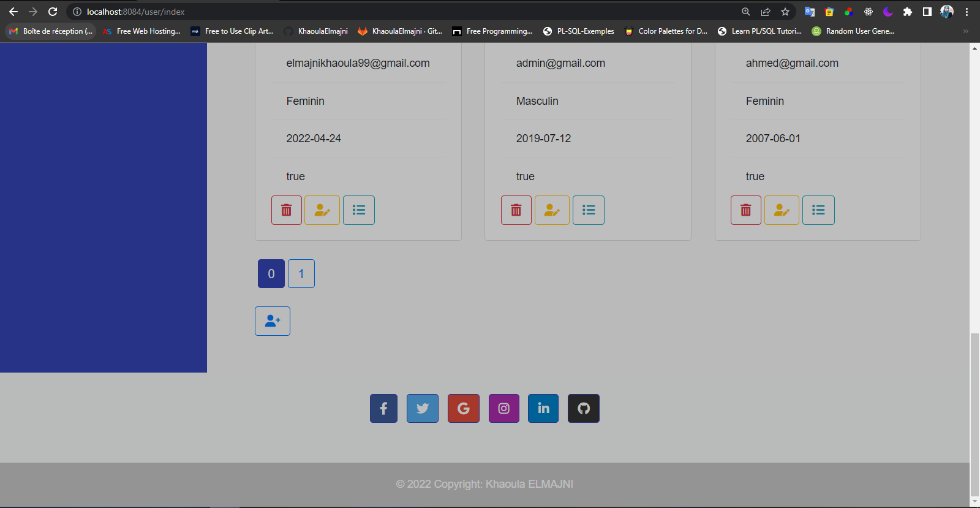
Task: Open Google Translate extension icon
Action: click(x=810, y=12)
